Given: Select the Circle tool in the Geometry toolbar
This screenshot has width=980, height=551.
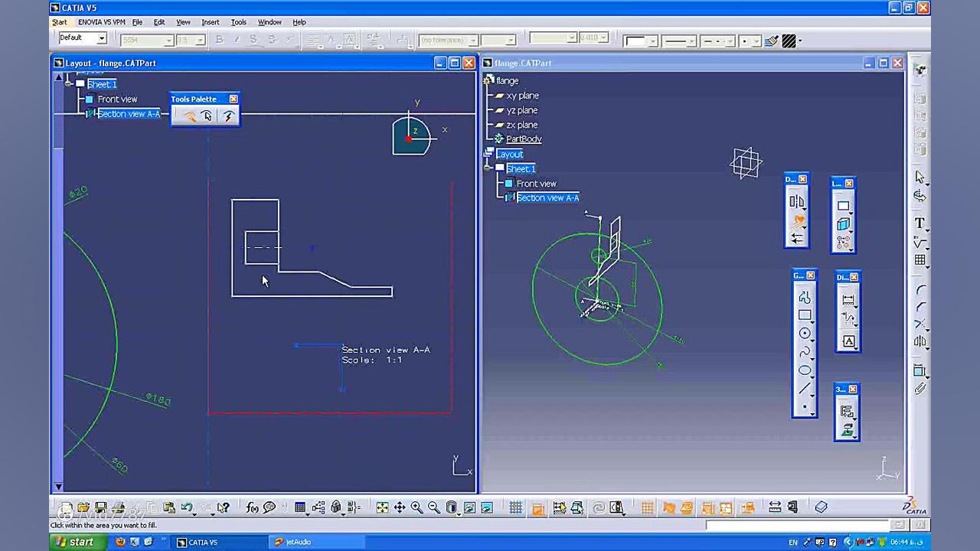Looking at the screenshot, I should [x=805, y=333].
